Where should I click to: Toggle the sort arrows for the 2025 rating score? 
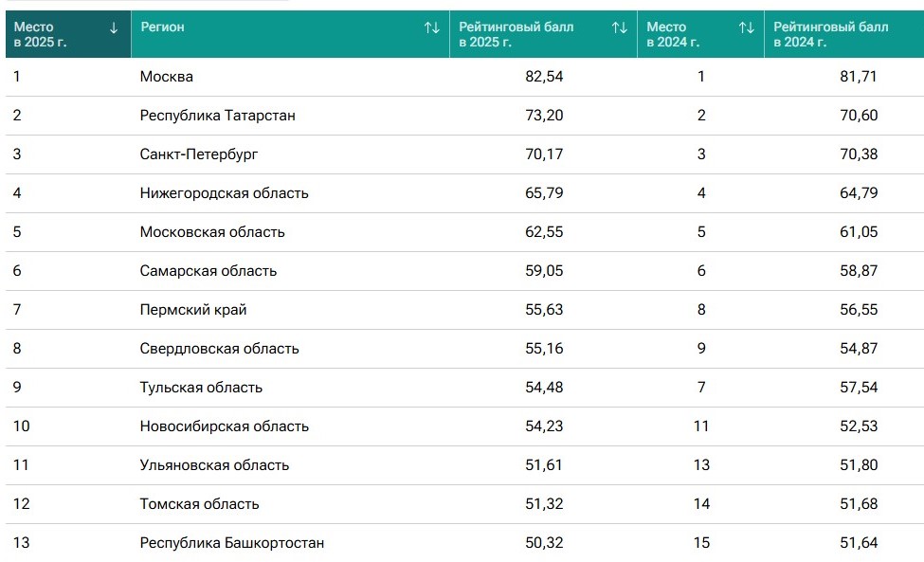click(x=620, y=27)
